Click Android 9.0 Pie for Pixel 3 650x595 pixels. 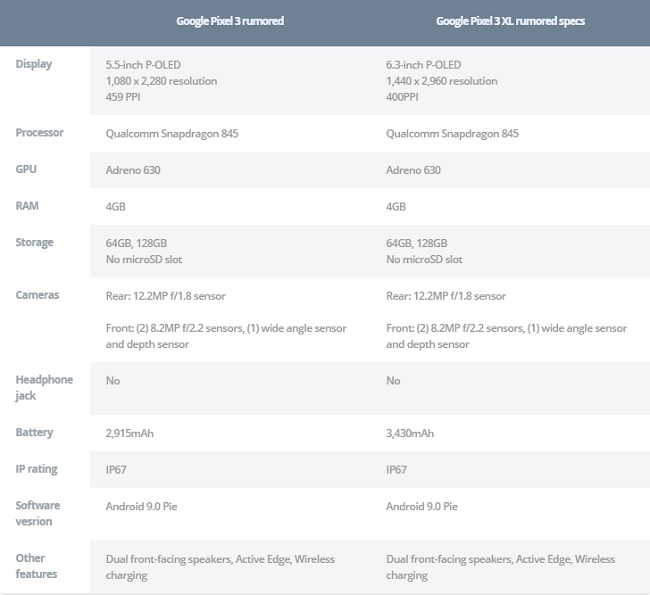tap(141, 507)
